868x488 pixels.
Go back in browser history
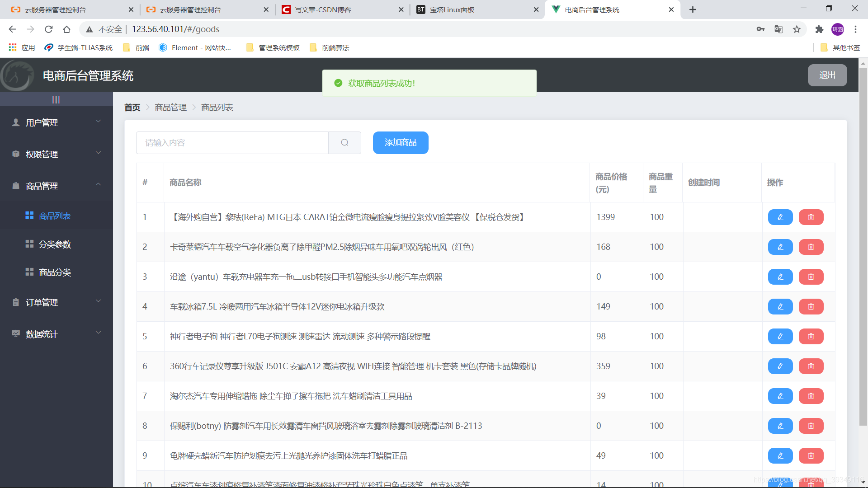coord(12,29)
